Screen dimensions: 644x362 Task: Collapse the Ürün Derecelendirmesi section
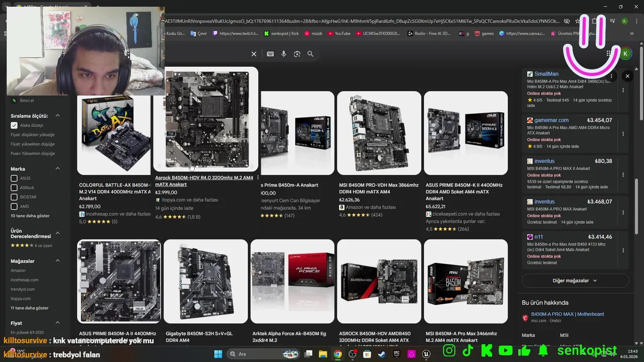coord(57,233)
